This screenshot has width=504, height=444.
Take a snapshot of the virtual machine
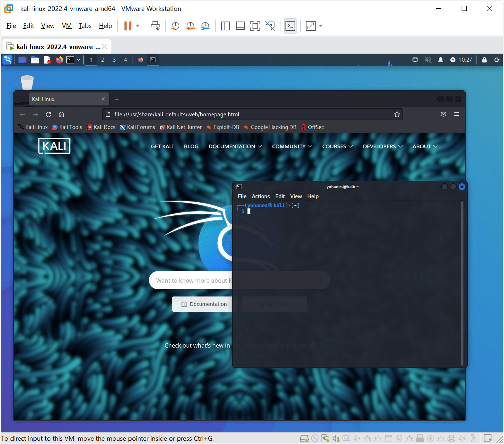click(175, 26)
